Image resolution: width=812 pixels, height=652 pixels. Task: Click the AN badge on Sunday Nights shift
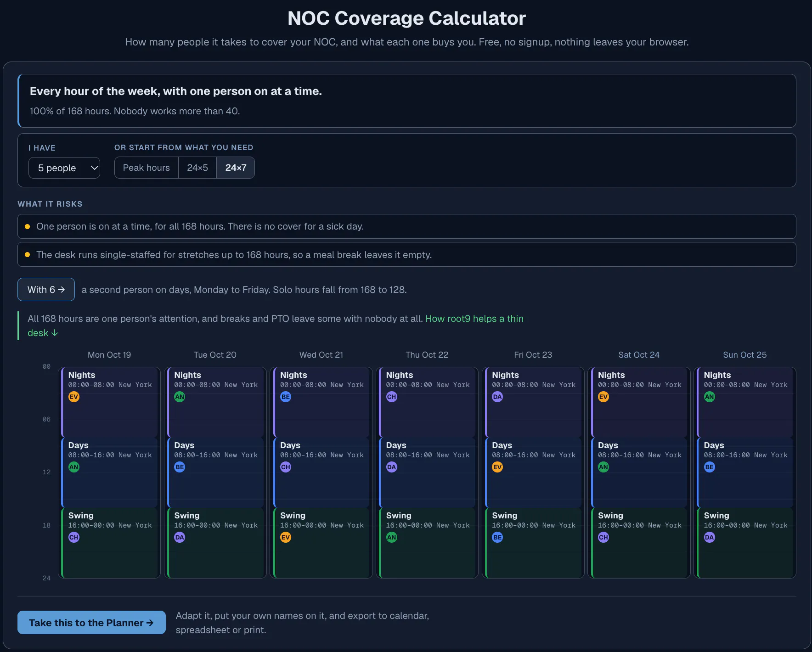710,397
